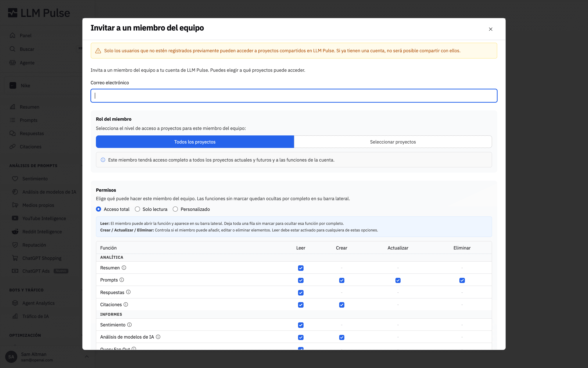Screen dimensions: 588x368
Task: Open Sentimiento heart icon in sidebar
Action: [15, 179]
